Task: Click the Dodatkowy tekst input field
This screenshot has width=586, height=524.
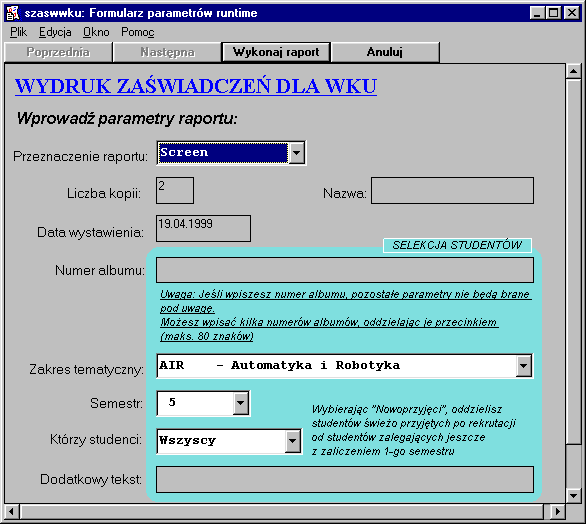Action: [345, 480]
